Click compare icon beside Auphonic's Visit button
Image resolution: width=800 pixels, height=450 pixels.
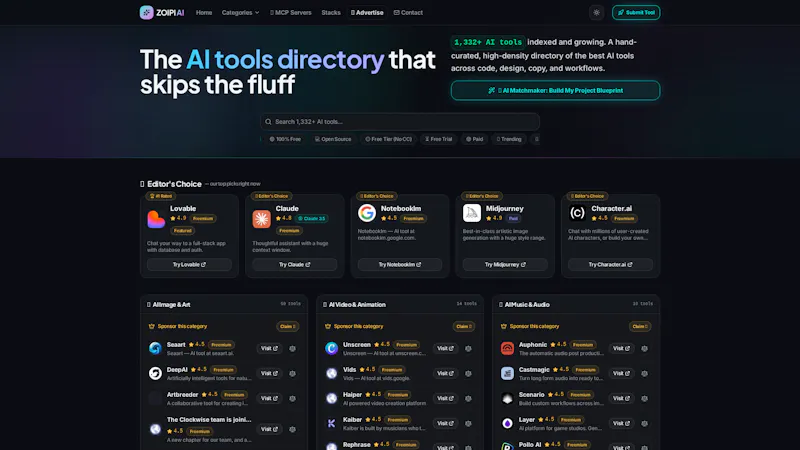pos(644,348)
